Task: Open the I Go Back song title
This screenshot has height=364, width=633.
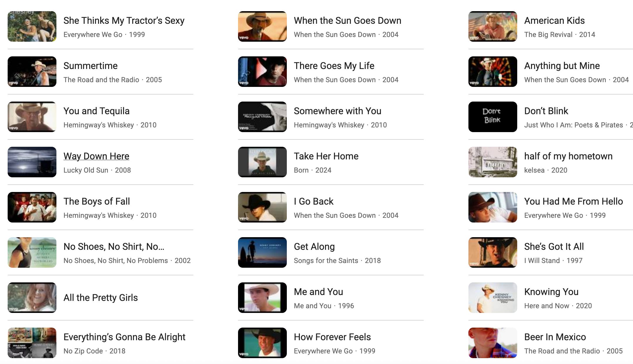Action: point(314,201)
